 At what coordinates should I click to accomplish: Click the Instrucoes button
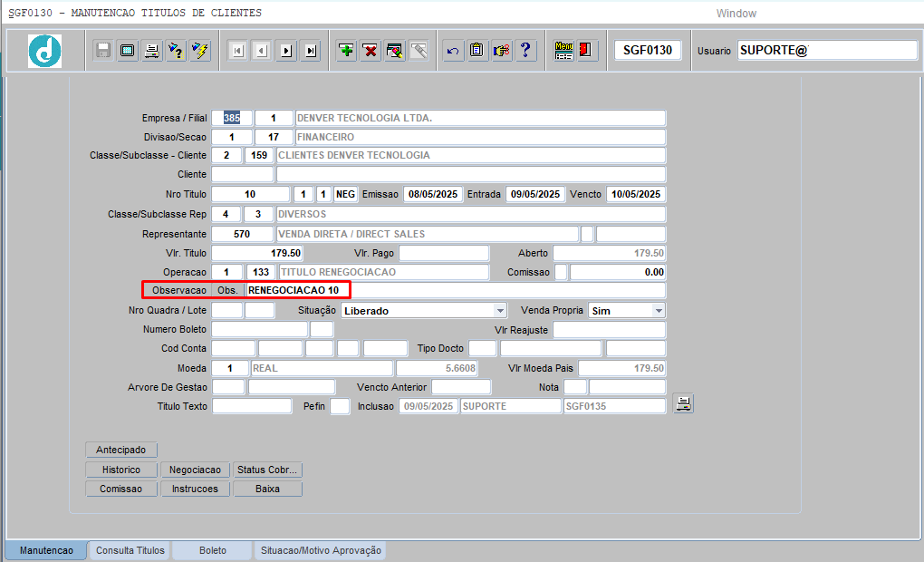tap(195, 489)
